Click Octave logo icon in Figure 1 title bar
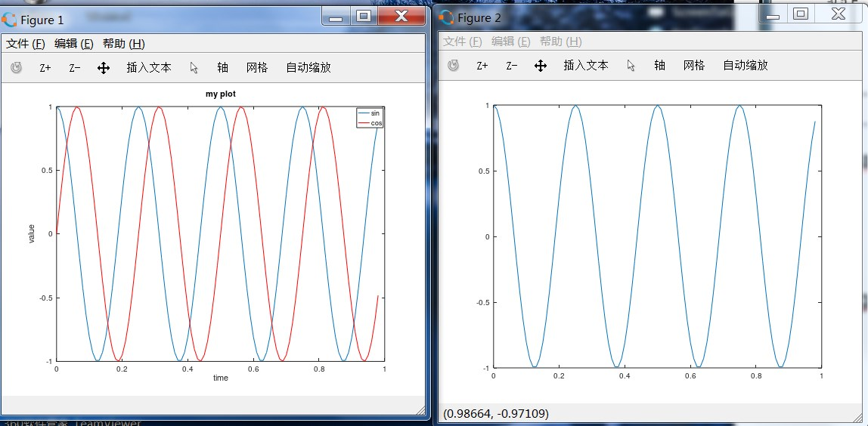Viewport: 868px width, 426px height. pyautogui.click(x=9, y=20)
